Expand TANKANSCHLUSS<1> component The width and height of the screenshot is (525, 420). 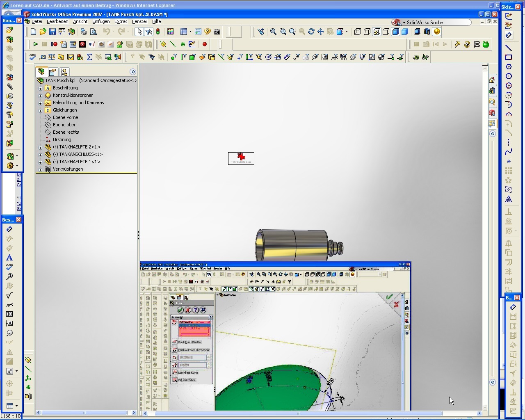40,155
